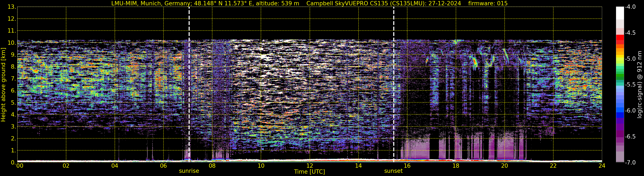This screenshot has width=644, height=176.
Task: Click the dashed white sunrise marker line
Action: tap(189, 85)
